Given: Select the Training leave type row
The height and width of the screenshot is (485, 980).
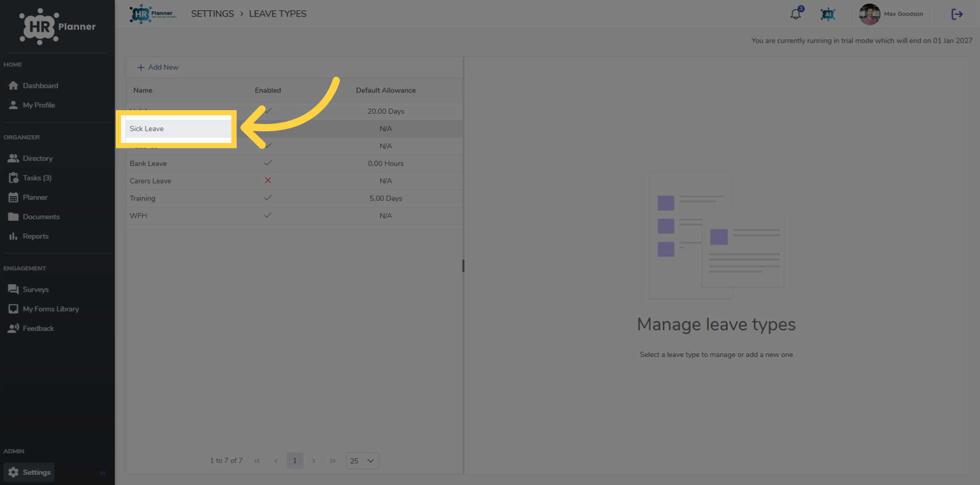Looking at the screenshot, I should click(295, 198).
